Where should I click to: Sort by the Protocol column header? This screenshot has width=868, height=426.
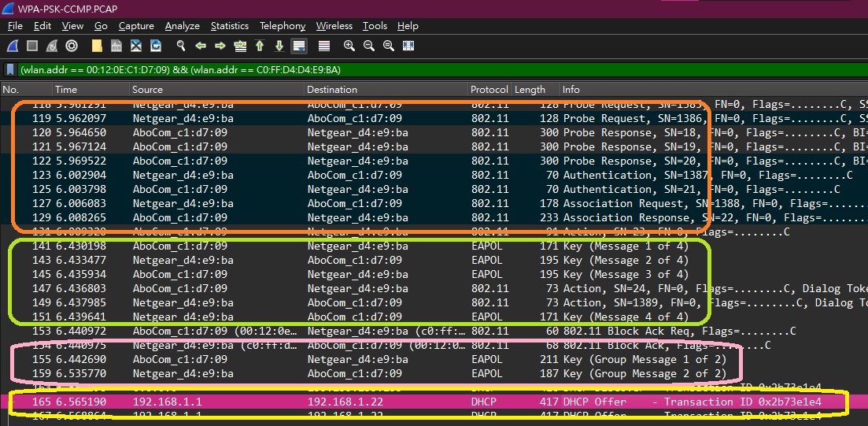click(490, 89)
